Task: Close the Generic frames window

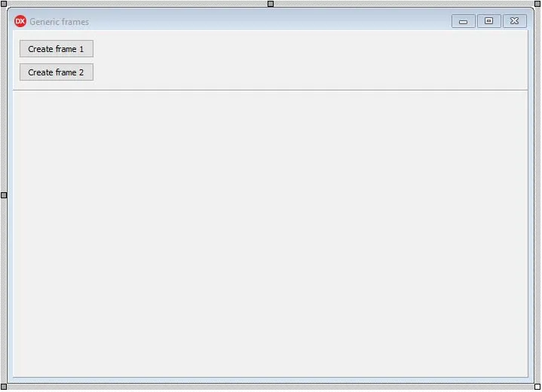Action: (x=515, y=21)
